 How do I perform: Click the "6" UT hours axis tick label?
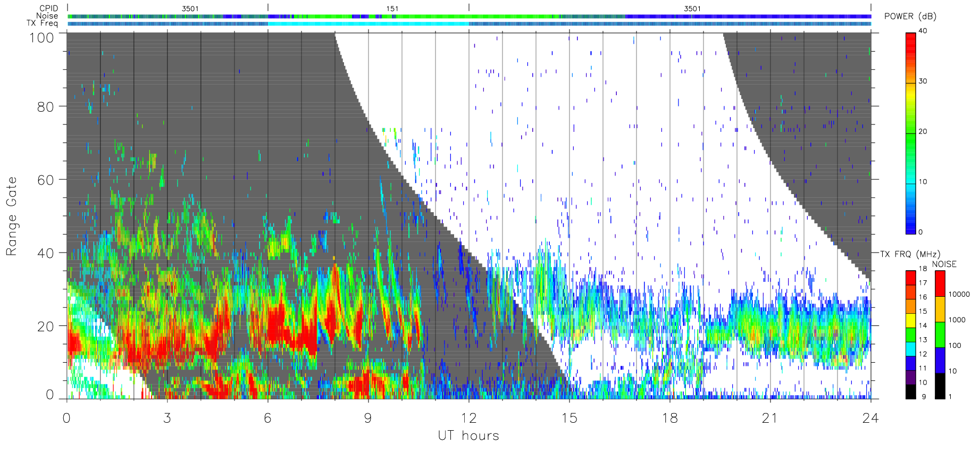tap(267, 418)
